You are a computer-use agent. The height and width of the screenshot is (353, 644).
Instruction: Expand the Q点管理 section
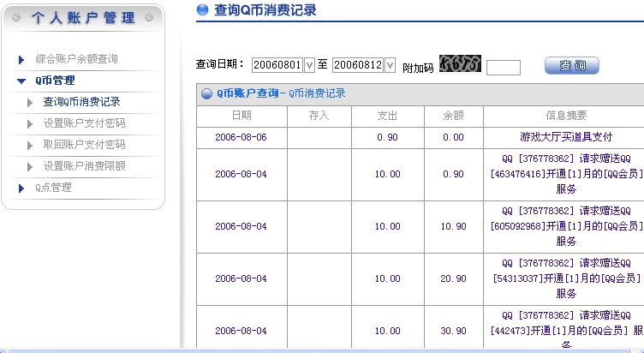(53, 188)
